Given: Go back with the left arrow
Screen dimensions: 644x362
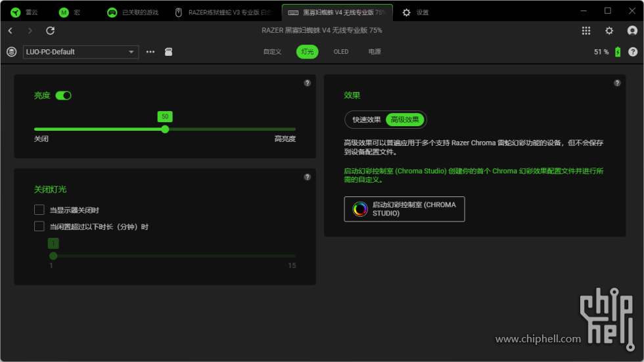Looking at the screenshot, I should [x=11, y=30].
